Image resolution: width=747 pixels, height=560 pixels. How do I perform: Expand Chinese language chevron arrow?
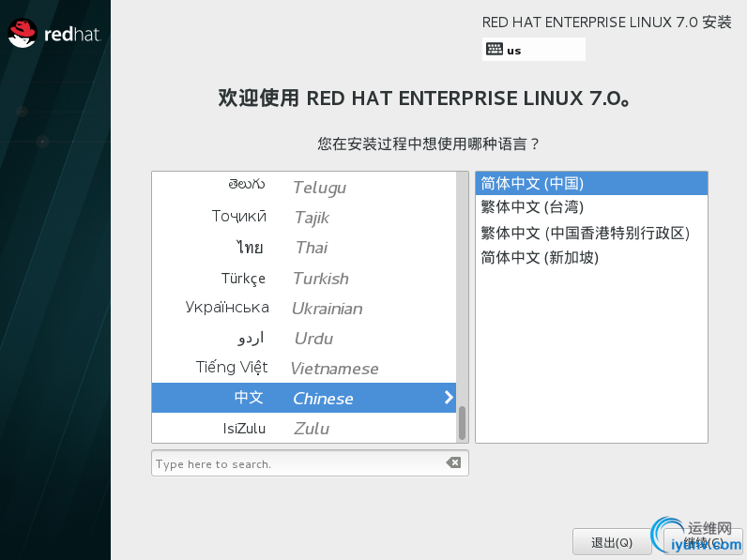449,398
